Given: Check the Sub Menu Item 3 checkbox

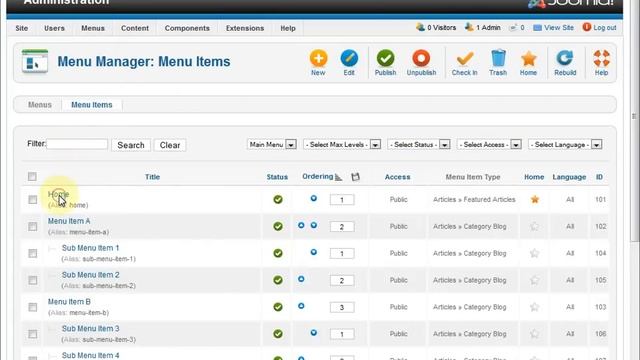Looking at the screenshot, I should [x=33, y=334].
